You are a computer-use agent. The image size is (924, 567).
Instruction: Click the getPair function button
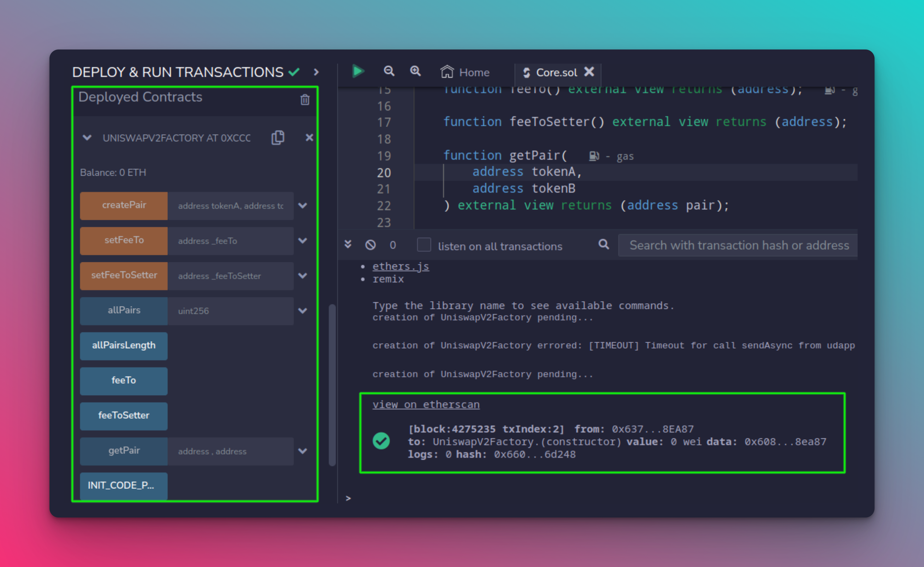pos(124,451)
